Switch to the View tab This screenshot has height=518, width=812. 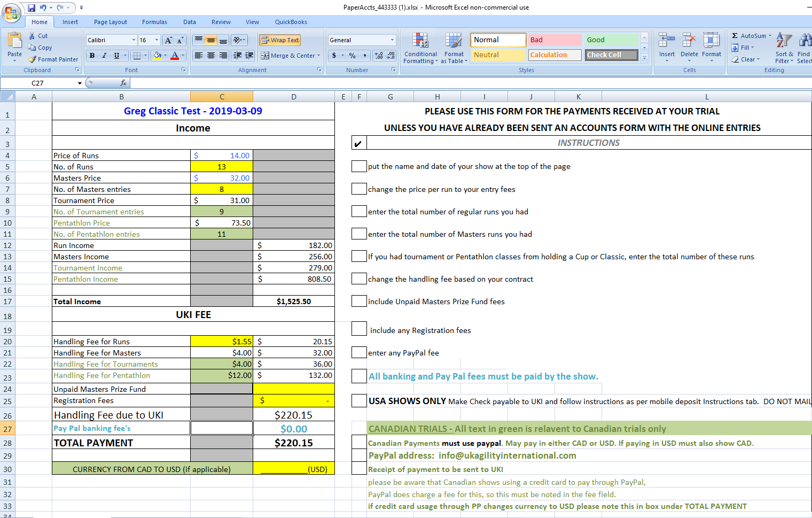point(252,22)
